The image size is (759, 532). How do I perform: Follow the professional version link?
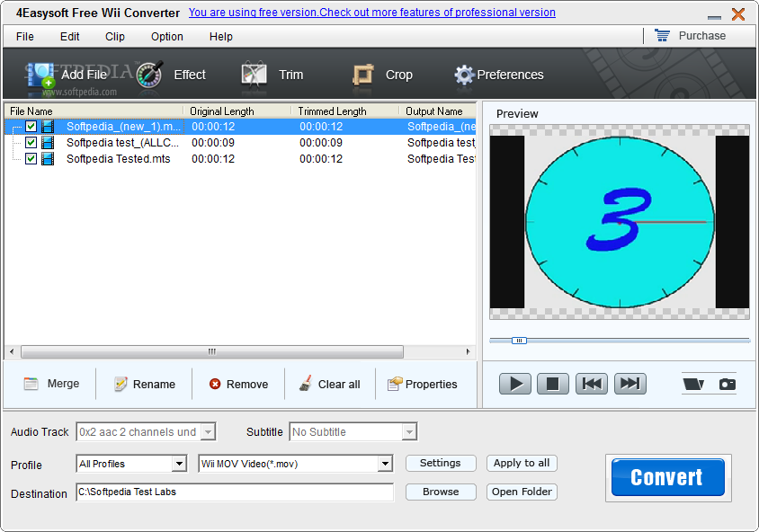[371, 13]
